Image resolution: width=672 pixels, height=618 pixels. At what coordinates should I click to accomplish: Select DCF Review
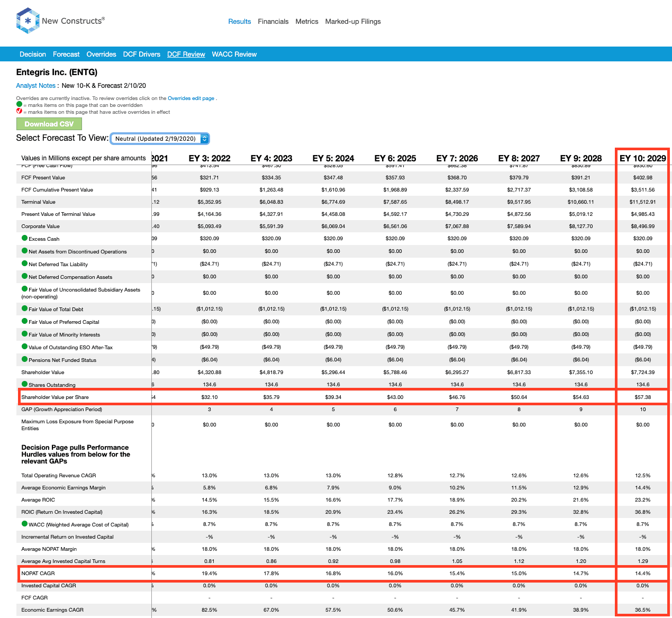point(186,54)
